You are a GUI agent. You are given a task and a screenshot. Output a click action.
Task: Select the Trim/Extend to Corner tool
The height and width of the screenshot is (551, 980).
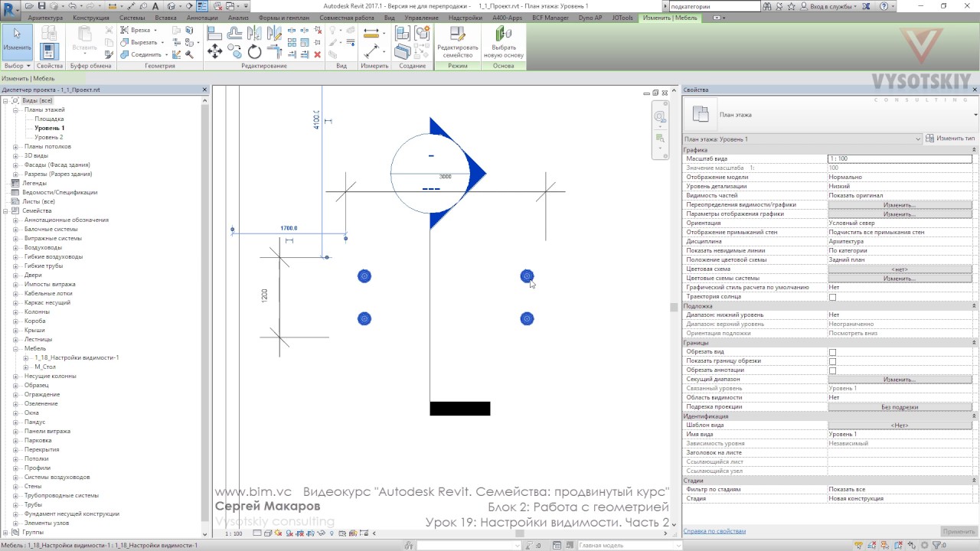[x=273, y=51]
